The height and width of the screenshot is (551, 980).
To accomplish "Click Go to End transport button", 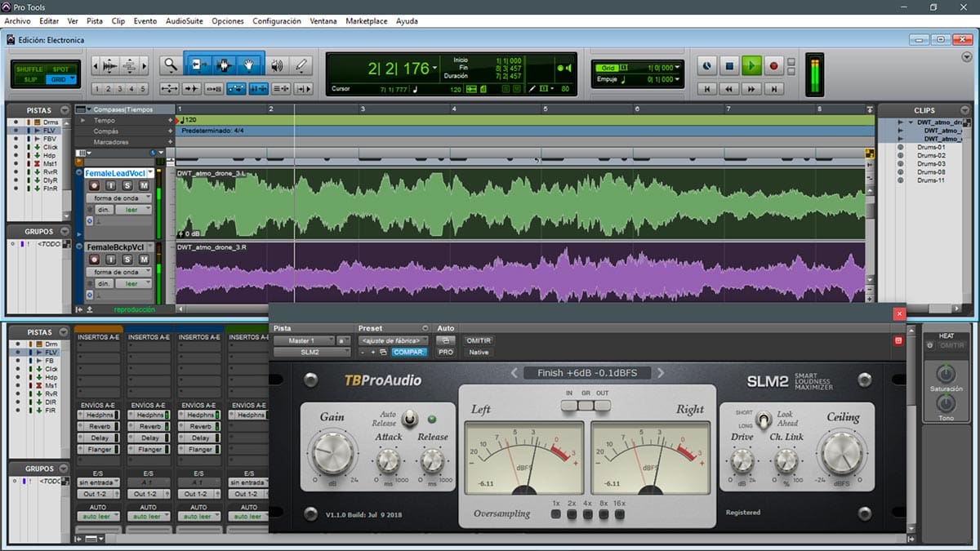I will 773,88.
